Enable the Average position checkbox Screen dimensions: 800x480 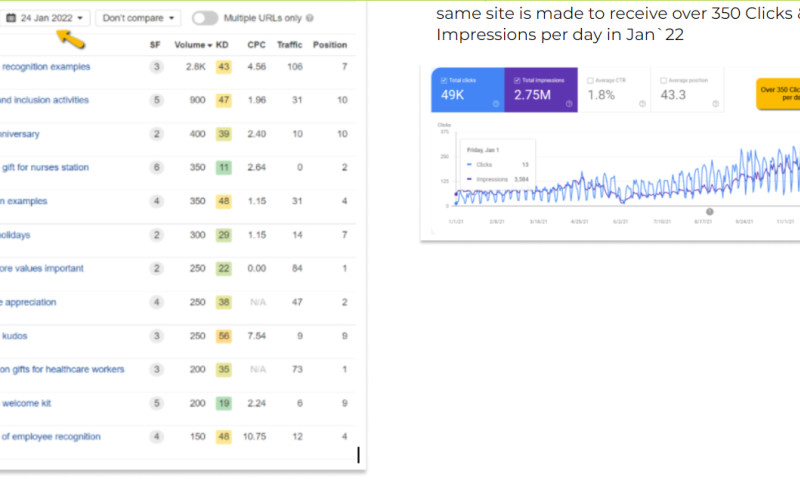tap(662, 79)
